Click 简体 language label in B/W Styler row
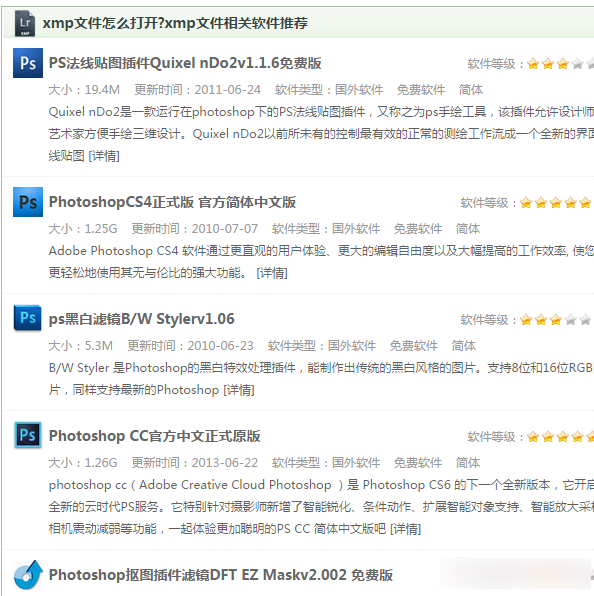Viewport: 594px width, 596px height. pos(464,346)
